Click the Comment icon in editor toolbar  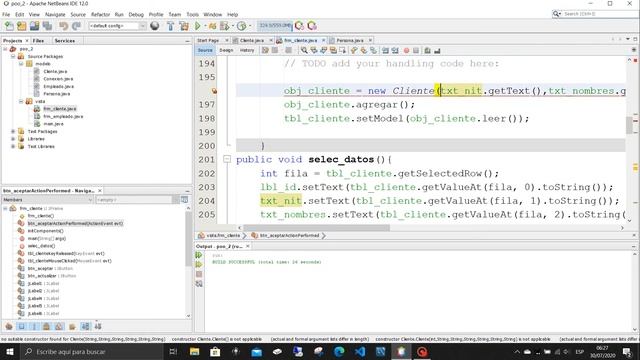[427, 51]
